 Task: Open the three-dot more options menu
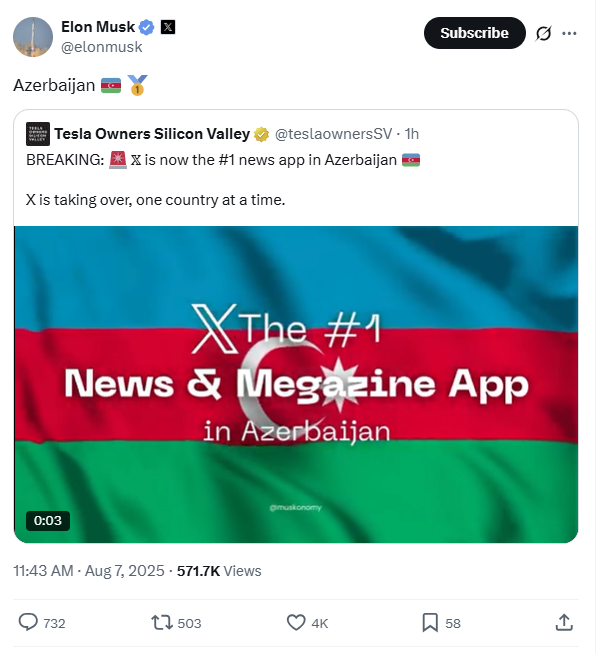(570, 33)
